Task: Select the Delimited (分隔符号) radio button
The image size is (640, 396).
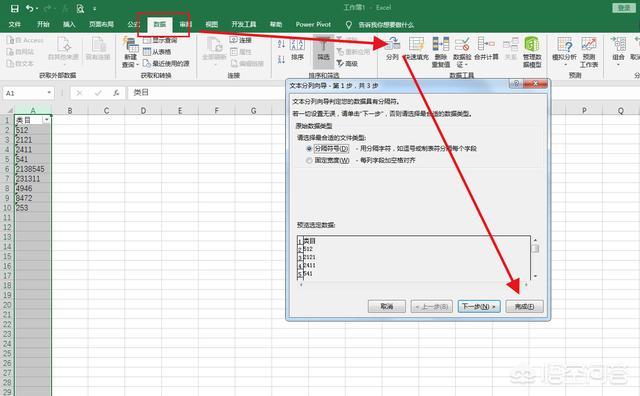Action: (309, 149)
